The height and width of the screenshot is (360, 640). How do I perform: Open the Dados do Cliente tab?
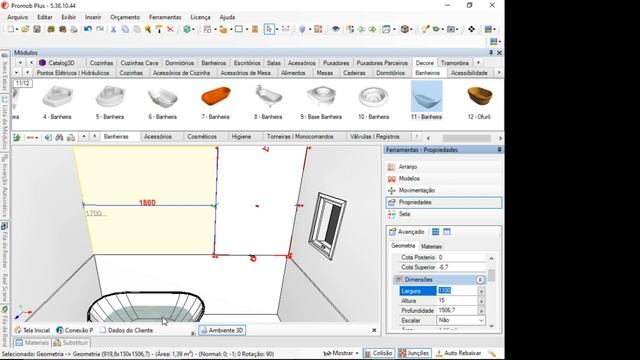pos(126,330)
